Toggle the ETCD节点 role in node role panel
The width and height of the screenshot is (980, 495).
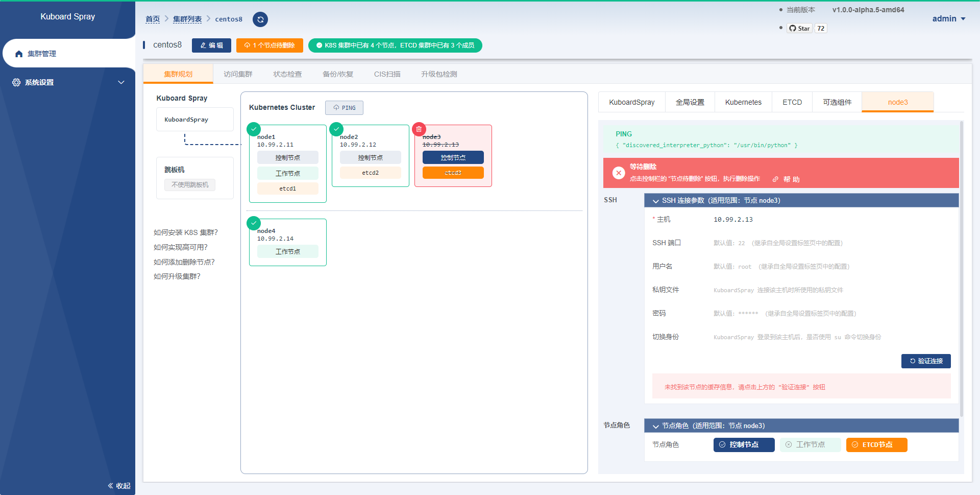pos(876,445)
